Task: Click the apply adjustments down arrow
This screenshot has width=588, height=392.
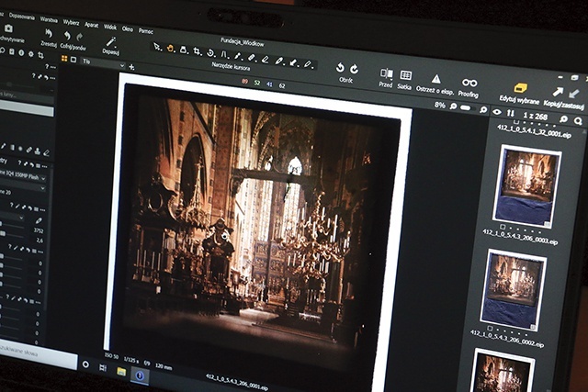Action: [573, 94]
